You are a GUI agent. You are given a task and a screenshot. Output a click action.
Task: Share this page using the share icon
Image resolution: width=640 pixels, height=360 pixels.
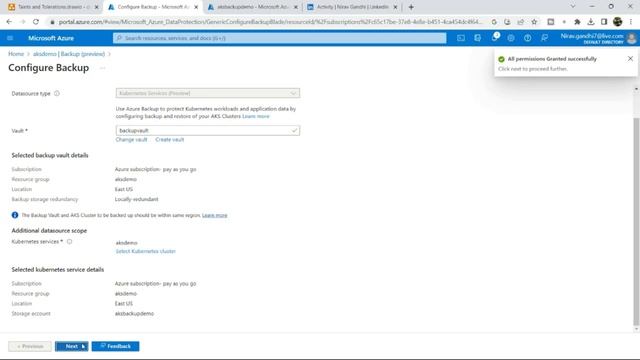[x=520, y=22]
